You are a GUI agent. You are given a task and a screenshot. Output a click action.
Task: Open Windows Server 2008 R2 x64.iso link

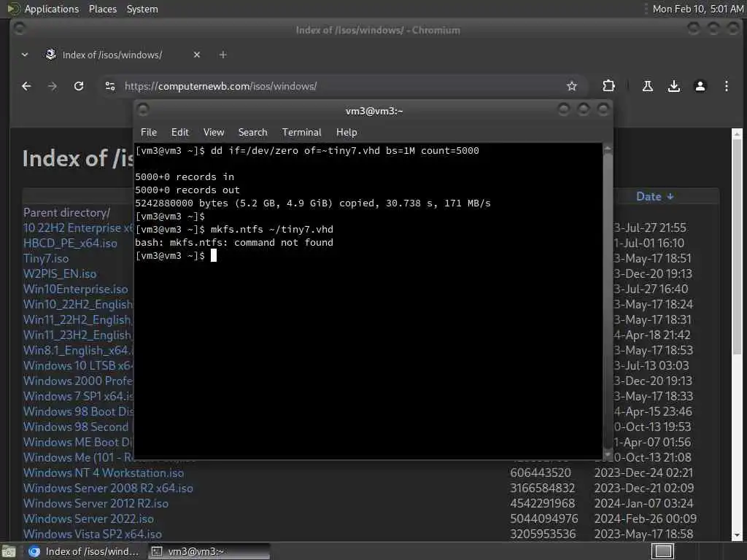pyautogui.click(x=108, y=488)
